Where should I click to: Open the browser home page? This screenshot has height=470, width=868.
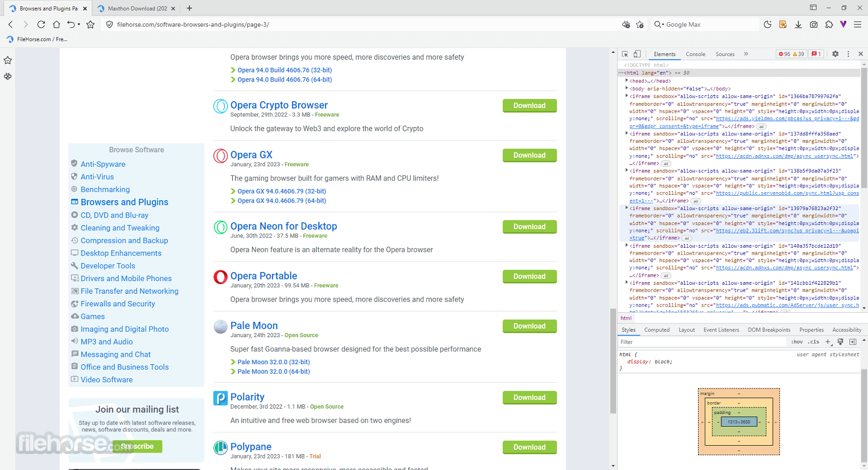pos(56,24)
